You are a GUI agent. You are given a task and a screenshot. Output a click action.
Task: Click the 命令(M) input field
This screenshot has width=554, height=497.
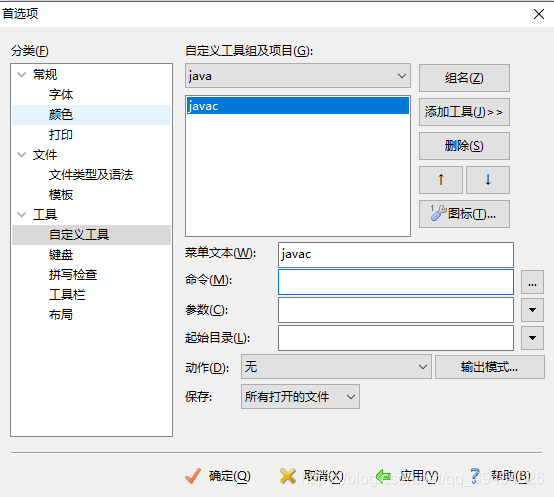(396, 282)
